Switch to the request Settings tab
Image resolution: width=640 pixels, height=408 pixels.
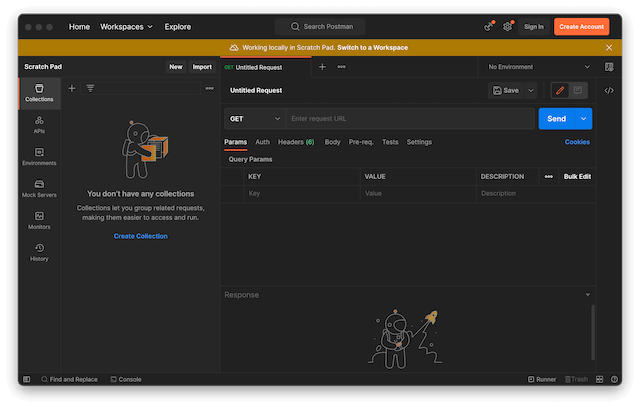pos(419,142)
